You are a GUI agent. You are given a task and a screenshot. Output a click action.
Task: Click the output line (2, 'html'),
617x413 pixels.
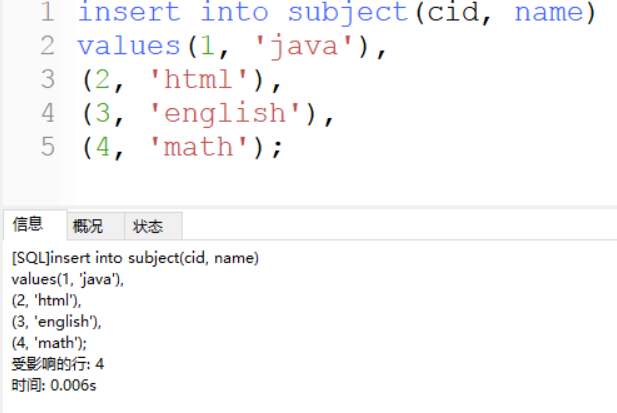46,301
